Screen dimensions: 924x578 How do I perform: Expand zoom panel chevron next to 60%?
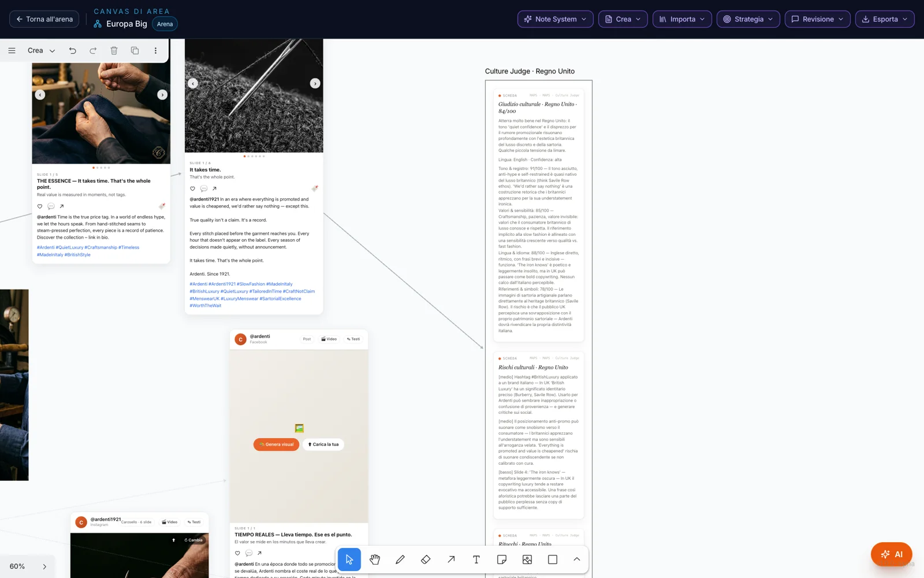44,566
